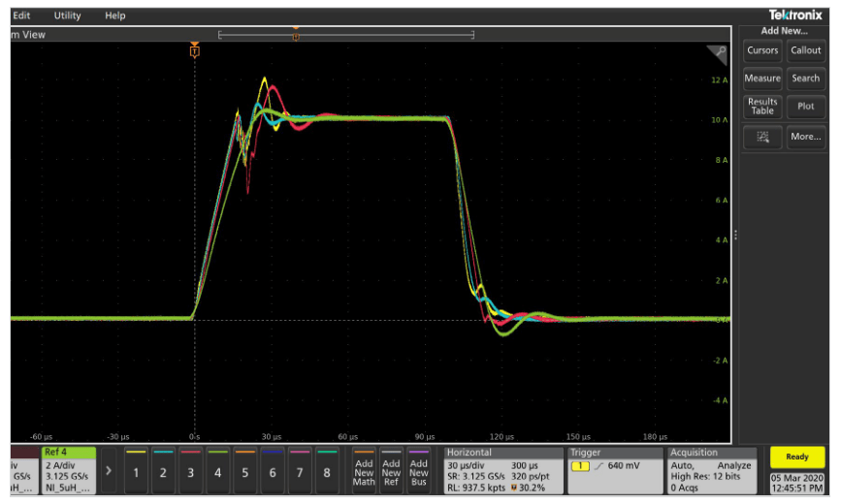The width and height of the screenshot is (841, 504).
Task: Expand badge list with the chevron arrow
Action: (x=109, y=470)
